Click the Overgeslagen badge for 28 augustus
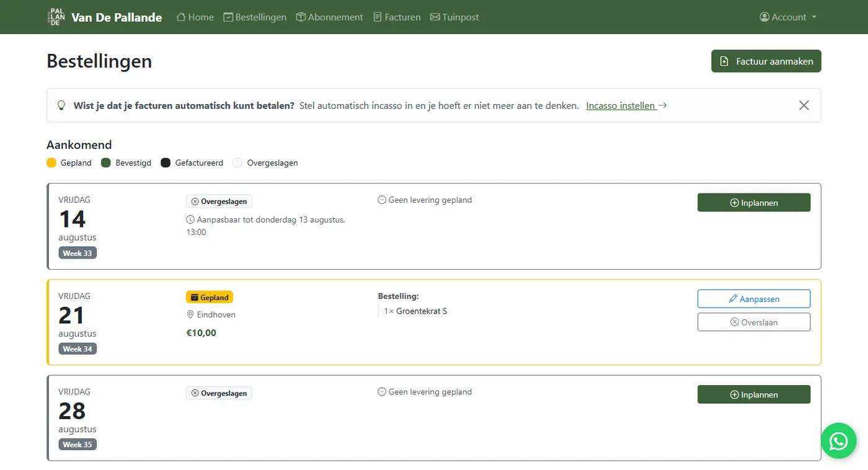Viewport: 868px width, 470px height. [x=219, y=393]
